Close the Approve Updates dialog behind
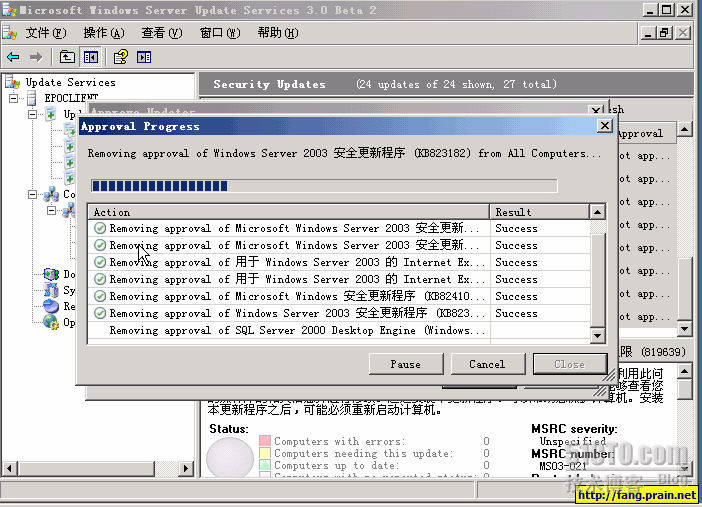This screenshot has width=702, height=507. (x=596, y=110)
